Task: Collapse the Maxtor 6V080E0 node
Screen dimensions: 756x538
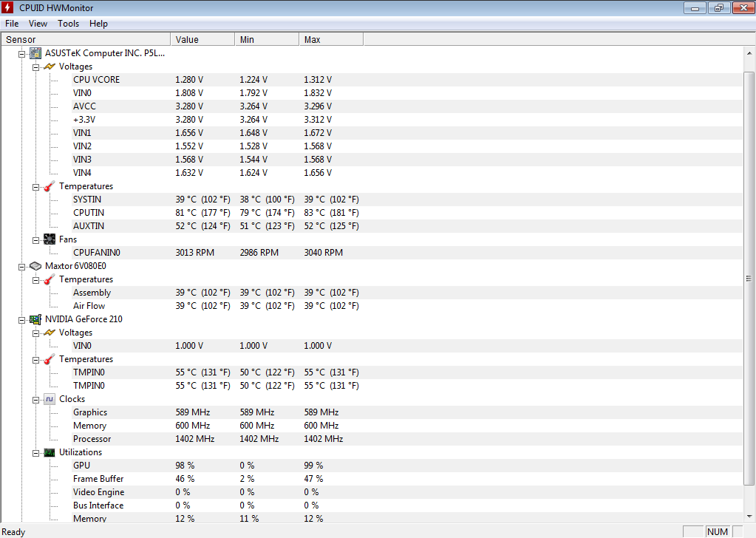Action: pos(21,267)
